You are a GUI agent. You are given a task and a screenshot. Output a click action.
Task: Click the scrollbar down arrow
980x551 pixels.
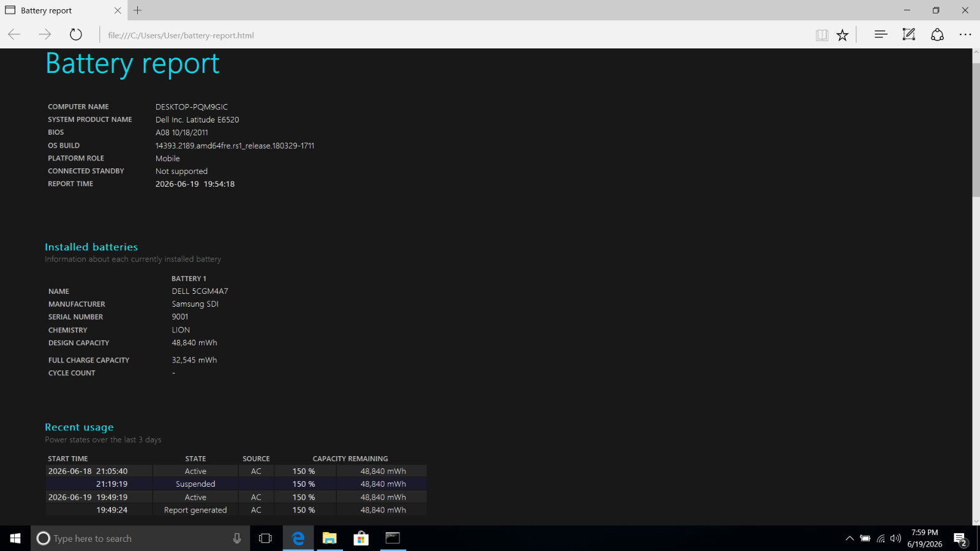coord(976,522)
